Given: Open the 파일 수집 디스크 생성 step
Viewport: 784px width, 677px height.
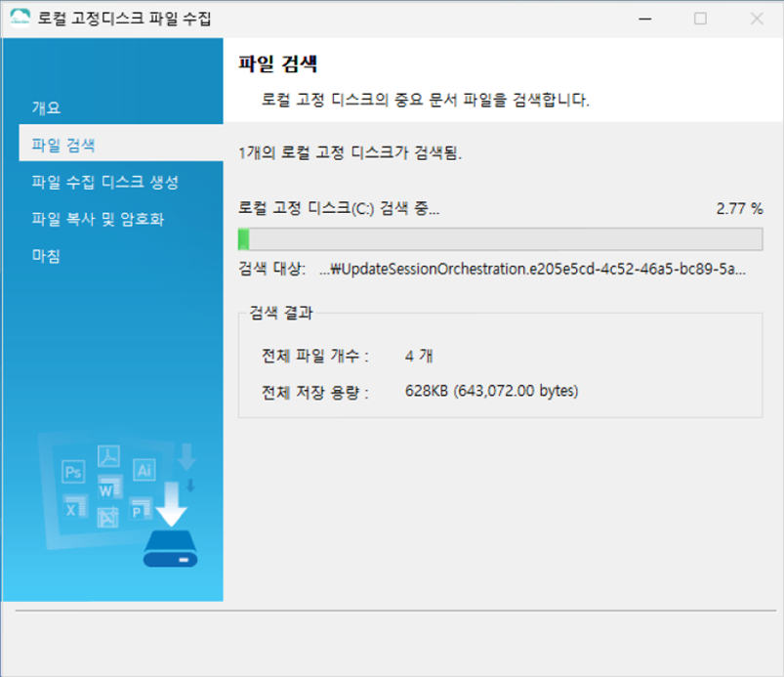Looking at the screenshot, I should click(x=105, y=182).
